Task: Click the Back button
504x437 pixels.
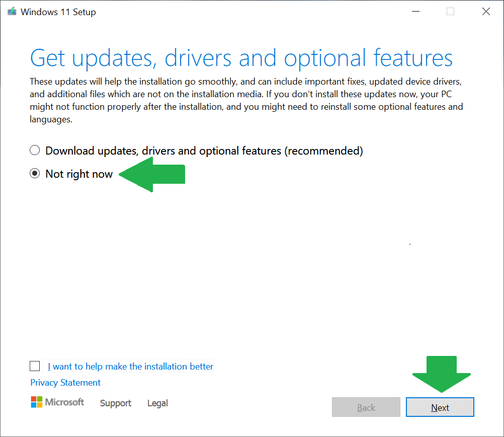Action: [x=366, y=407]
